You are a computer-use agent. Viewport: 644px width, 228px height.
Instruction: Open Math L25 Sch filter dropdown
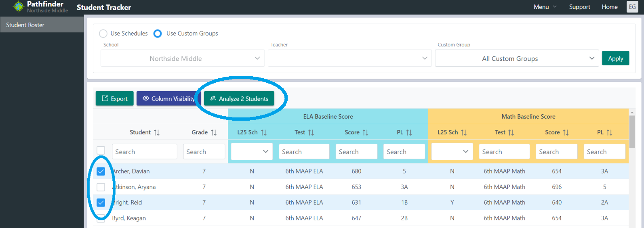[452, 151]
